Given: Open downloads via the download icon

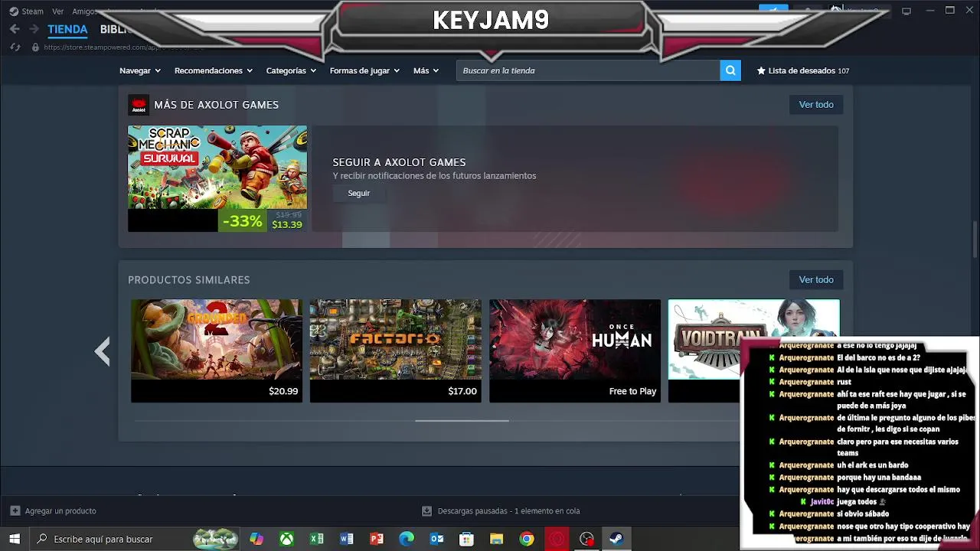Looking at the screenshot, I should (427, 510).
